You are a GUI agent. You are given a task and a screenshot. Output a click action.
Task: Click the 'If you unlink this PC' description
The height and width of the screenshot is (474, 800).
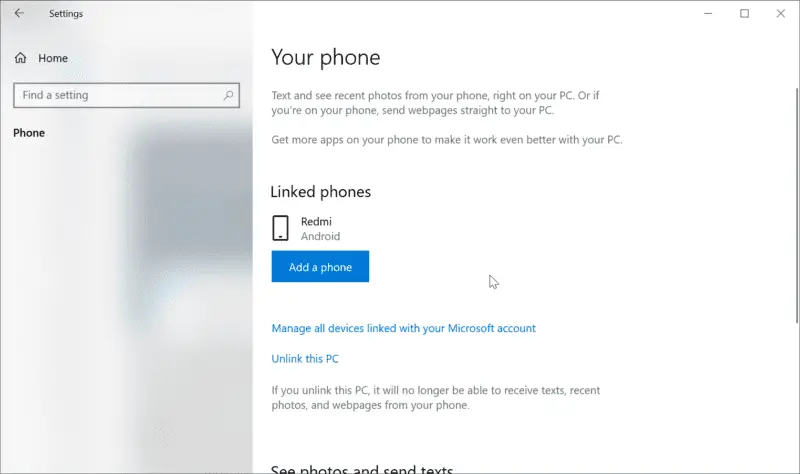coord(436,397)
